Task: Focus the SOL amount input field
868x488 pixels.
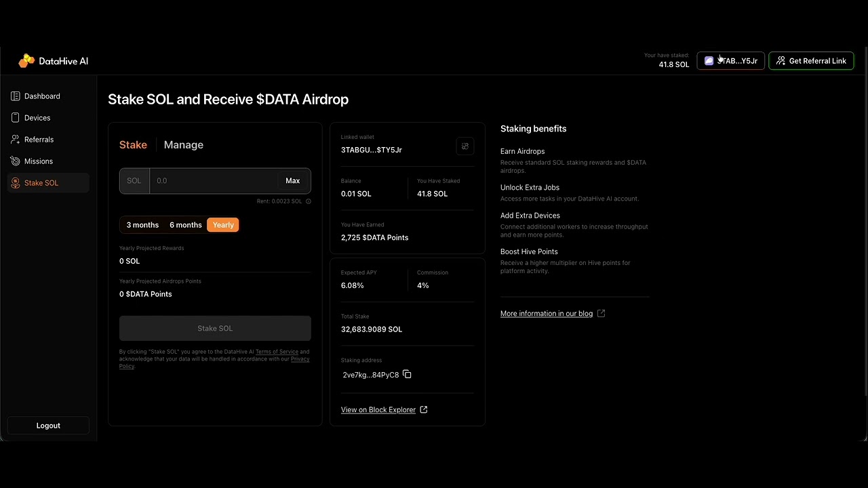Action: click(214, 181)
